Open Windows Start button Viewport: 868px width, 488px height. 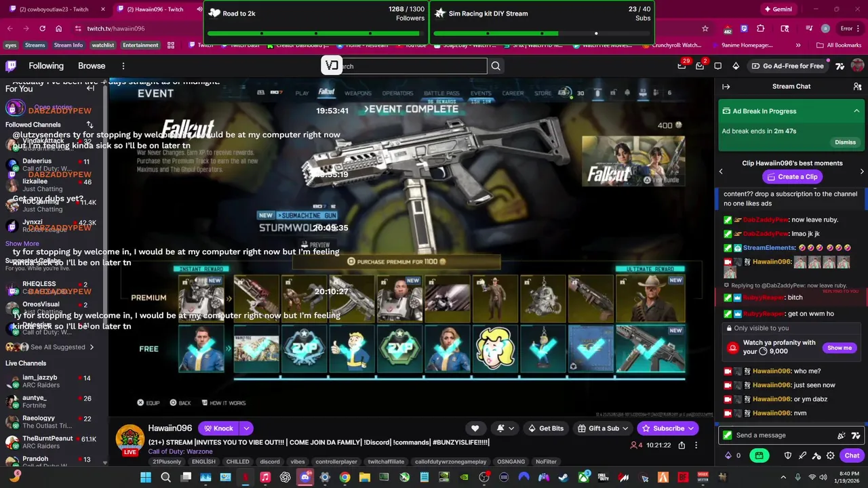coord(146,477)
